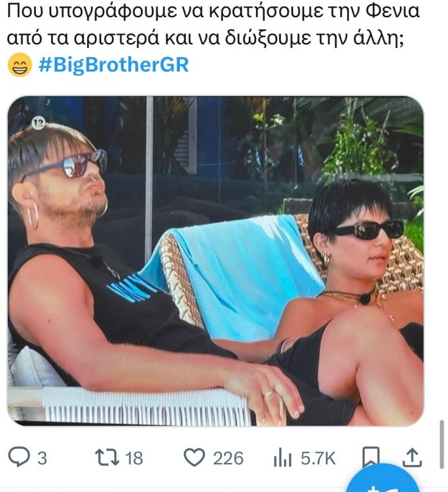
Task: Tap the retweet arrows icon
Action: tap(107, 457)
